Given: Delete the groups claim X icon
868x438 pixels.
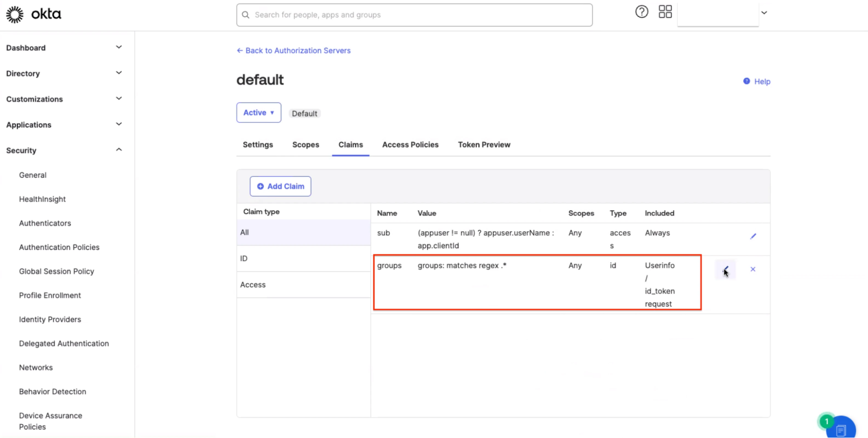Looking at the screenshot, I should click(x=753, y=269).
